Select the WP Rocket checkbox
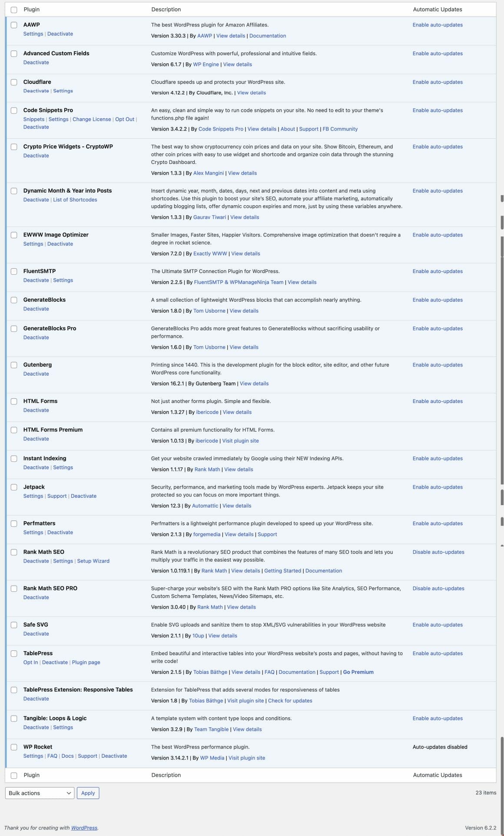Image resolution: width=504 pixels, height=836 pixels. coord(14,747)
